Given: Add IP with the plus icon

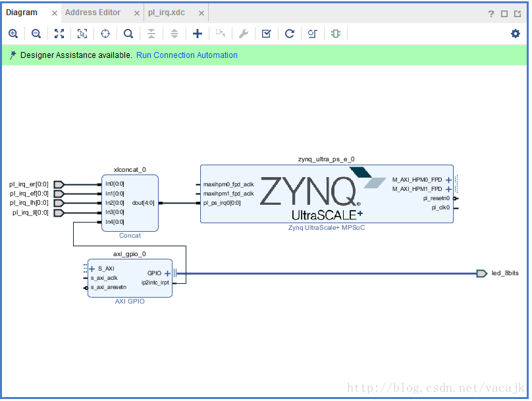Looking at the screenshot, I should [198, 34].
